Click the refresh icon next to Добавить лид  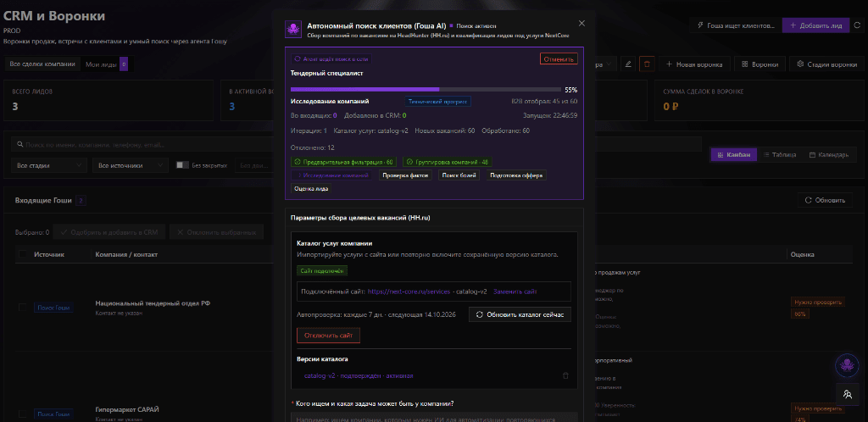[857, 25]
